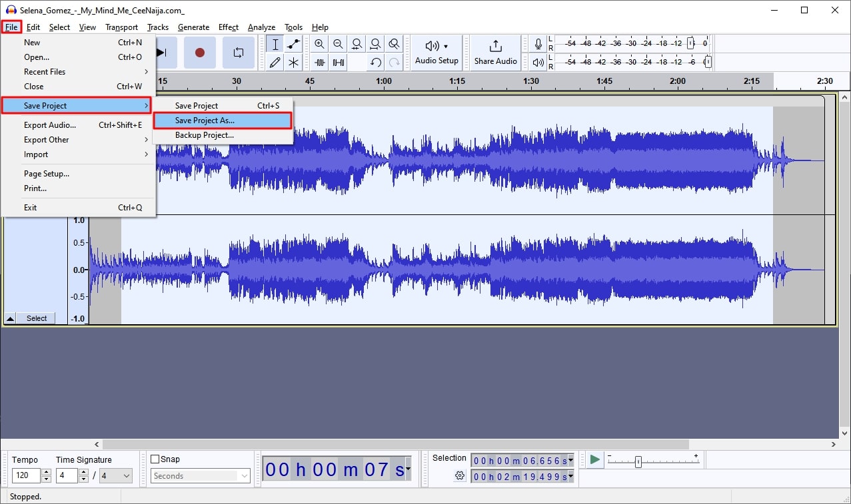Select the Draw pencil tool

tap(275, 63)
